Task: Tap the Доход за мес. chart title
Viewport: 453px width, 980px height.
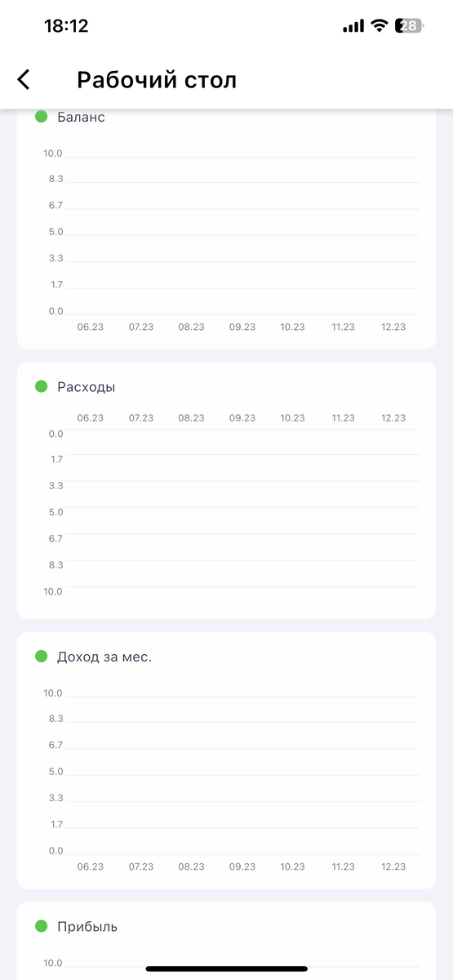Action: pos(104,657)
